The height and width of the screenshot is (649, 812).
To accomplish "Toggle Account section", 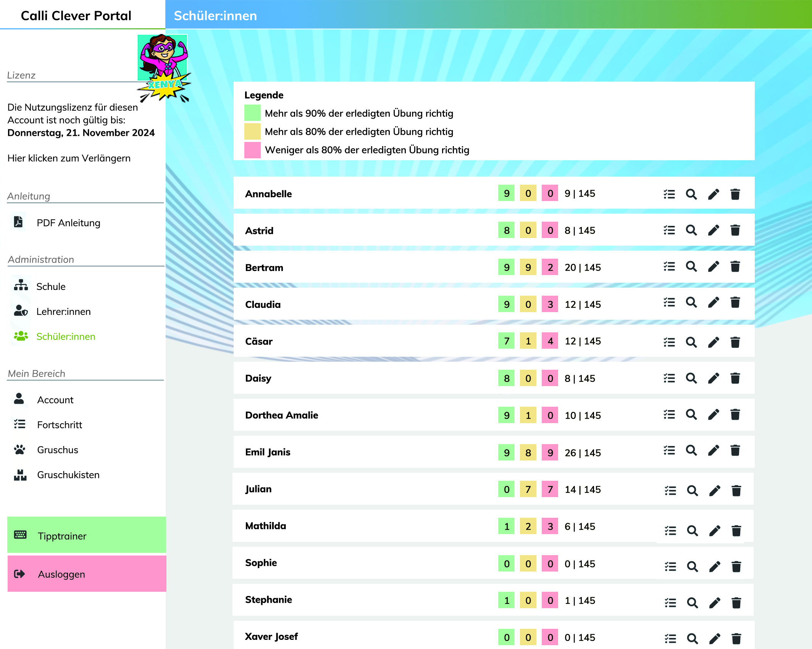I will pyautogui.click(x=55, y=400).
